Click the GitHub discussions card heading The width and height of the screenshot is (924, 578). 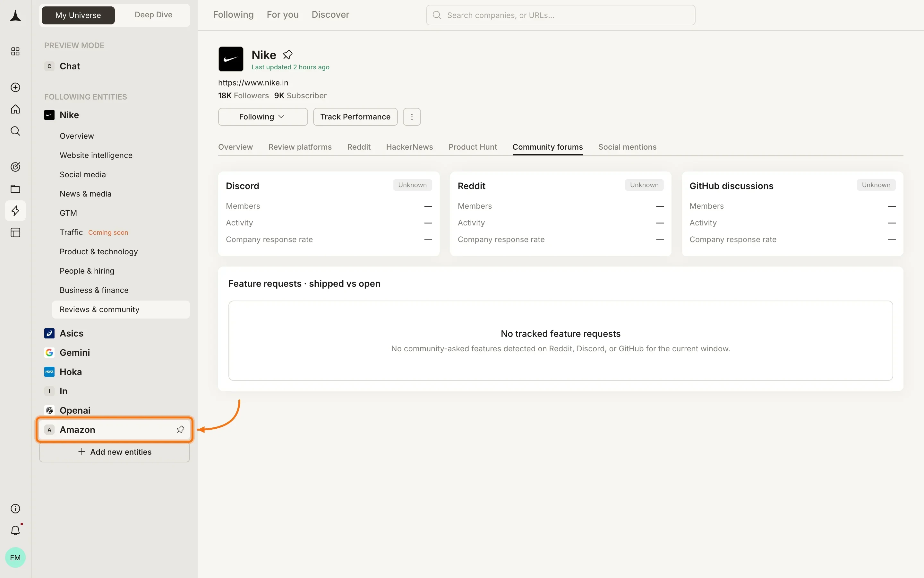[731, 186]
